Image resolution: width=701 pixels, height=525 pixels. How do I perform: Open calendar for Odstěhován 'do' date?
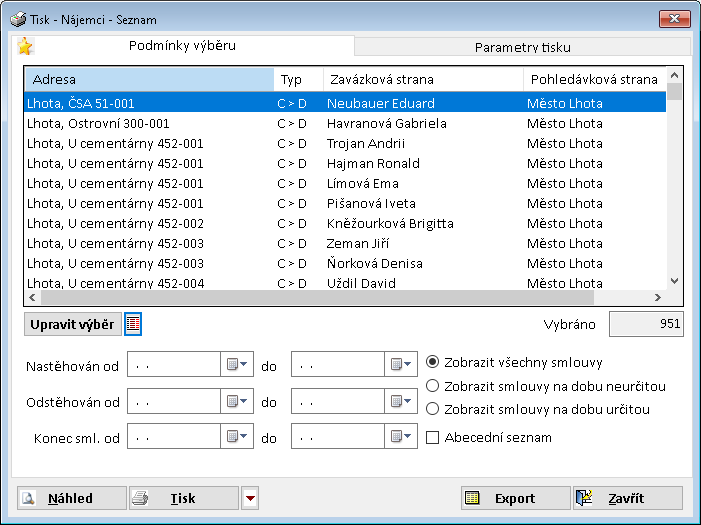click(x=401, y=401)
